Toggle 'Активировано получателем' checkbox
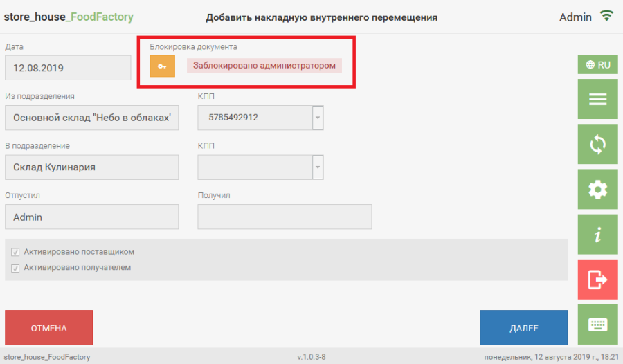The image size is (623, 364). (x=15, y=268)
